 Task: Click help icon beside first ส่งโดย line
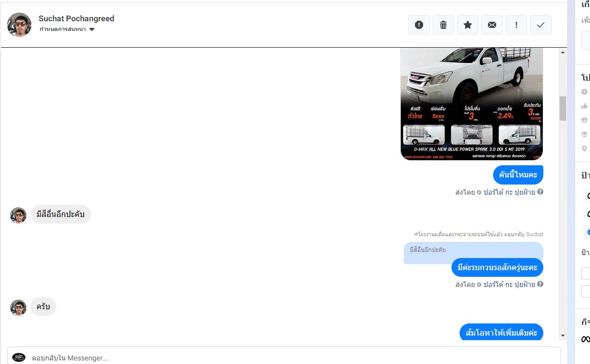(540, 192)
